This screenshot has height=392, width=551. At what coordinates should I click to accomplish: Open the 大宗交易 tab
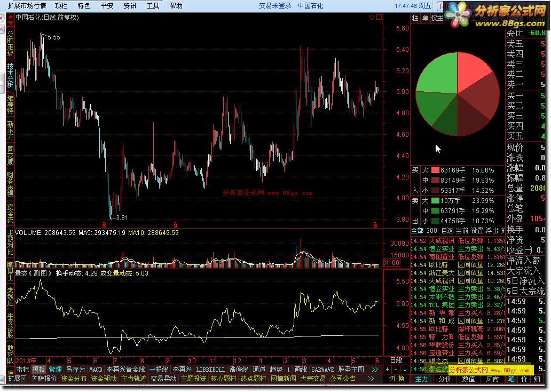(x=313, y=379)
